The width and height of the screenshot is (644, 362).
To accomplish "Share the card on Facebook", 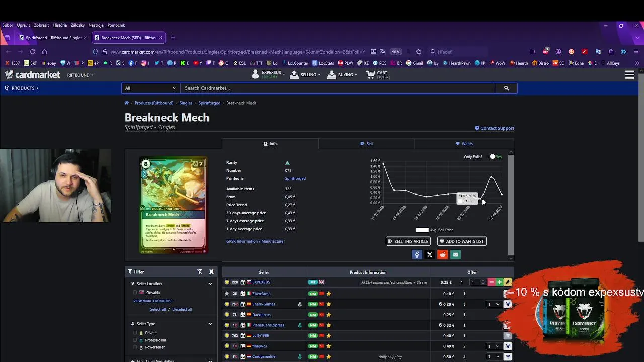I will (417, 255).
